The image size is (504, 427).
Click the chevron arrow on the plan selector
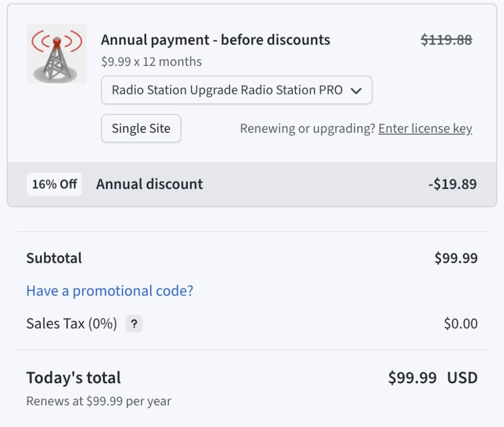coord(356,91)
